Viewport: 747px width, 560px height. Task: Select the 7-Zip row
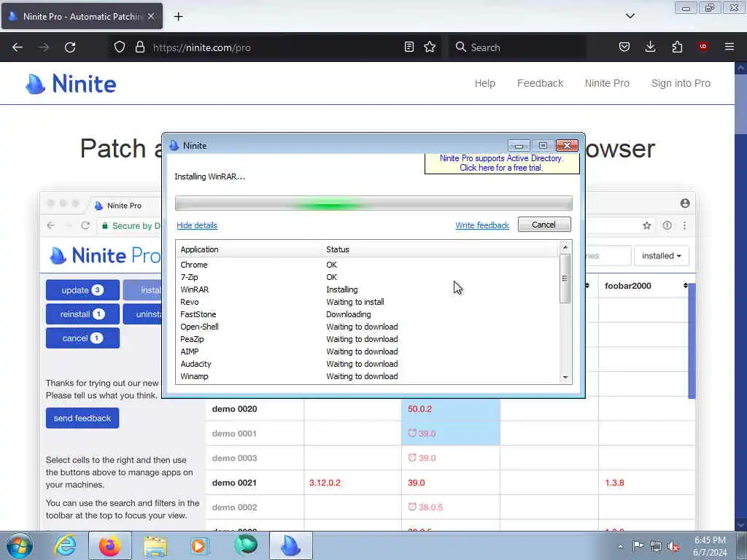point(367,277)
